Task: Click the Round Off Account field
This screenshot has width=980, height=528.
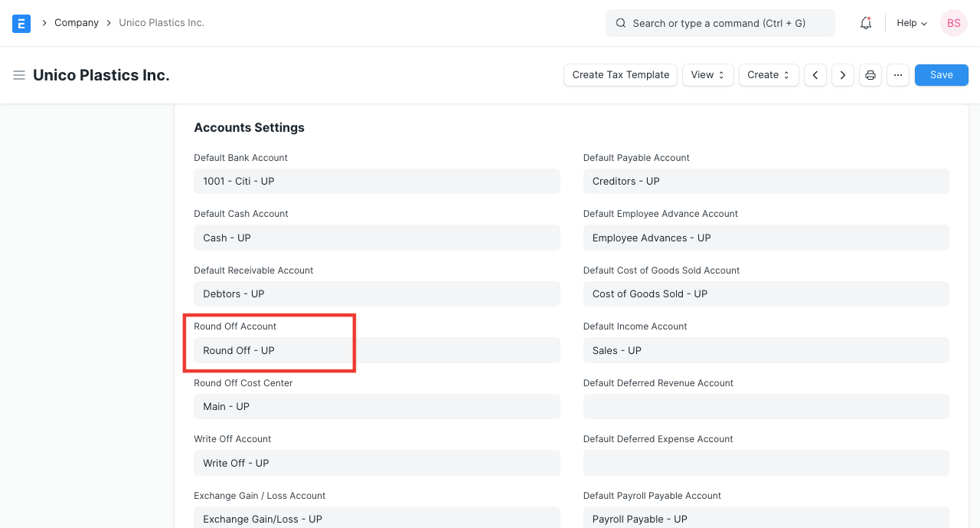Action: pyautogui.click(x=377, y=350)
